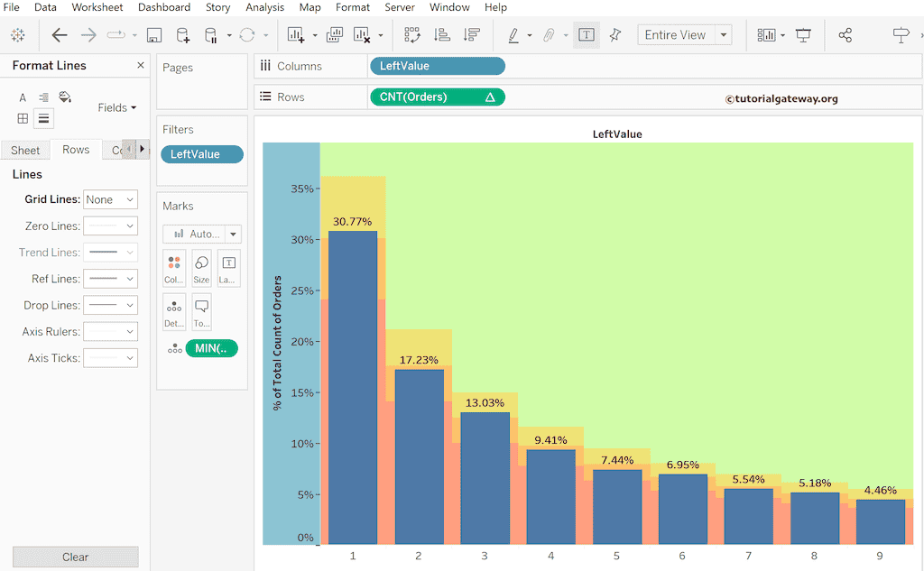
Task: Click the Save icon in the toolbar
Action: [x=154, y=35]
